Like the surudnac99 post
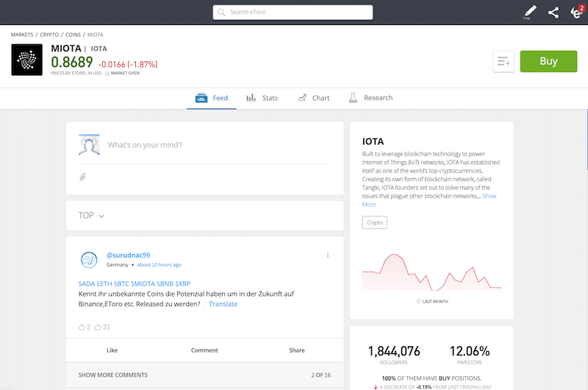Viewport: 588px width, 390px height. [112, 350]
